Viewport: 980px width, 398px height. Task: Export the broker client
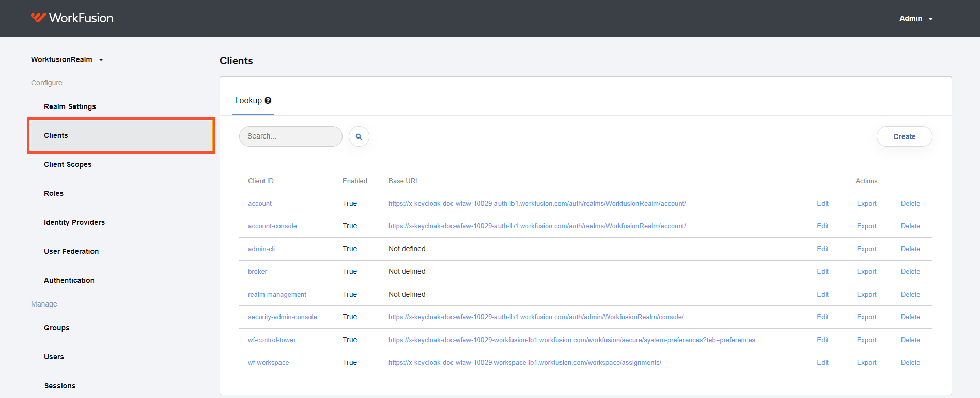point(867,271)
